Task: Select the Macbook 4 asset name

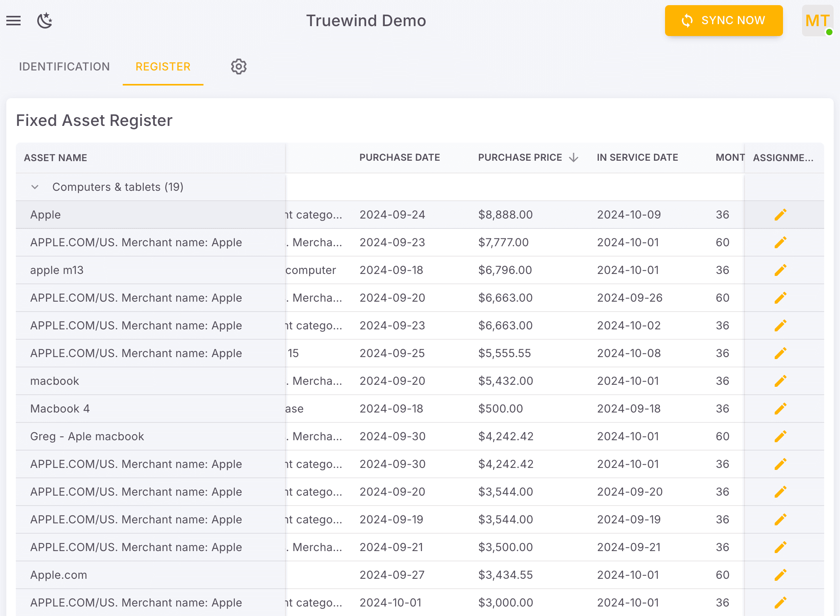Action: pos(60,408)
